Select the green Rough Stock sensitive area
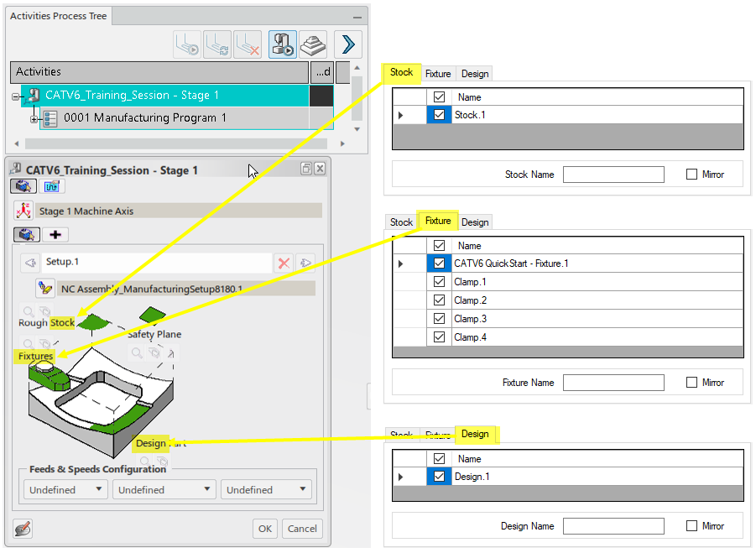 point(93,321)
